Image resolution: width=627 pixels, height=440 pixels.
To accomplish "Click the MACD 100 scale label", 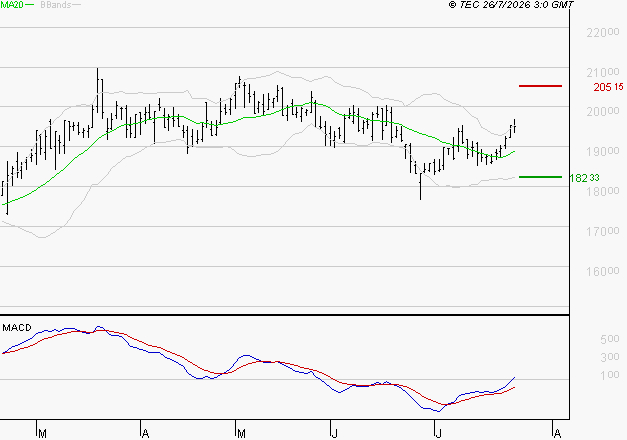I will pos(610,375).
